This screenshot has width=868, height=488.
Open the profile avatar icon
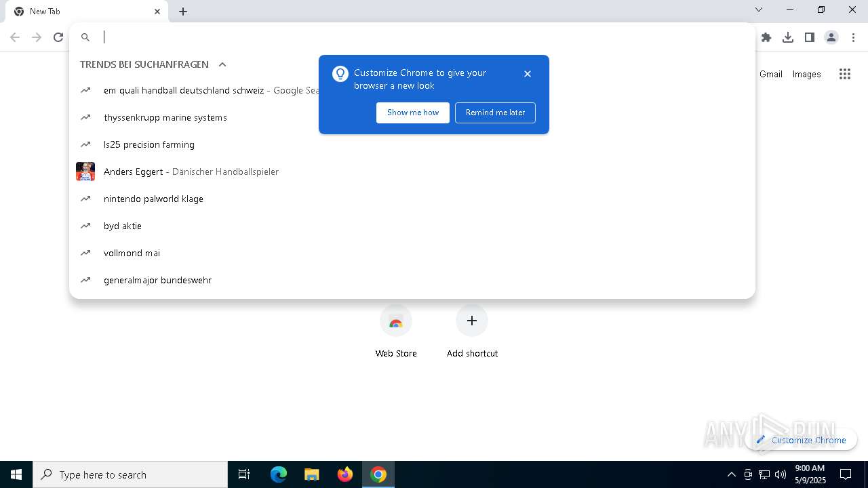coord(831,37)
